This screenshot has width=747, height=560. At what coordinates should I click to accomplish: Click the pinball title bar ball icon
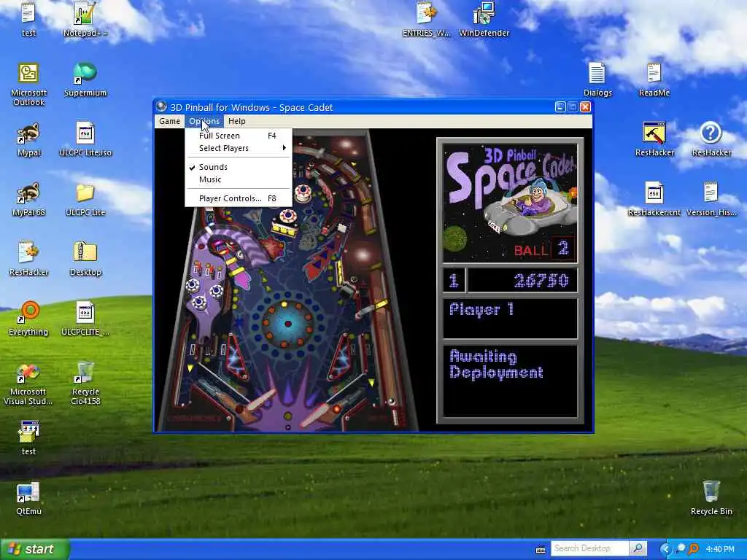click(161, 106)
